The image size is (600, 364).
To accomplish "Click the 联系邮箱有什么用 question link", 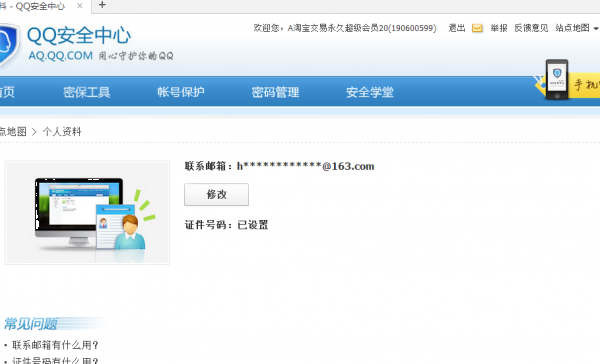I will click(x=55, y=345).
